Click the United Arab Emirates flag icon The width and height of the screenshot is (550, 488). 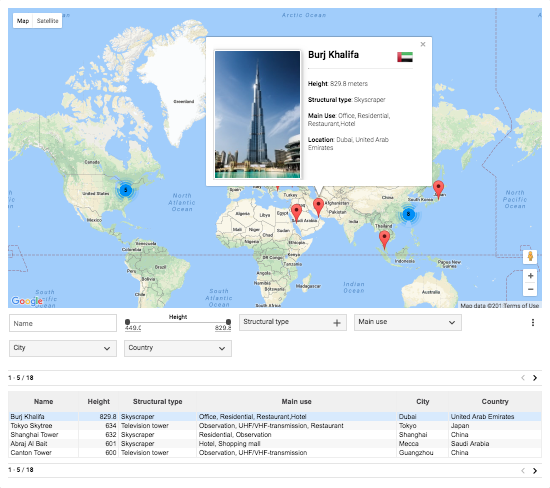point(405,57)
